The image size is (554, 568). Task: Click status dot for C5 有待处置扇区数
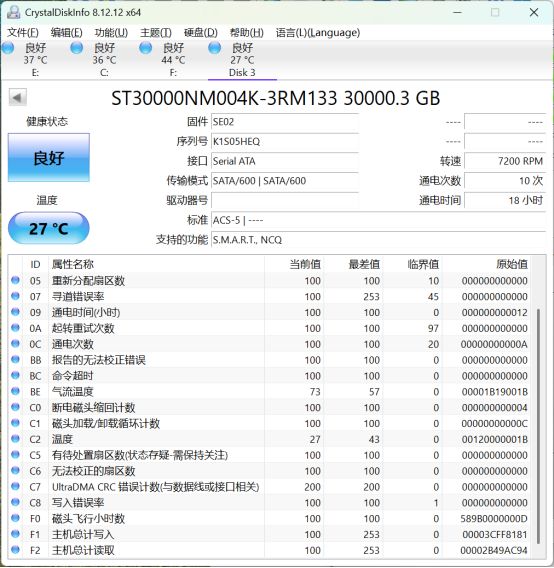click(15, 455)
